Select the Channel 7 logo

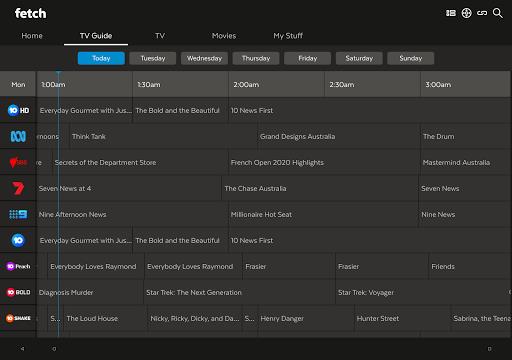[18, 188]
